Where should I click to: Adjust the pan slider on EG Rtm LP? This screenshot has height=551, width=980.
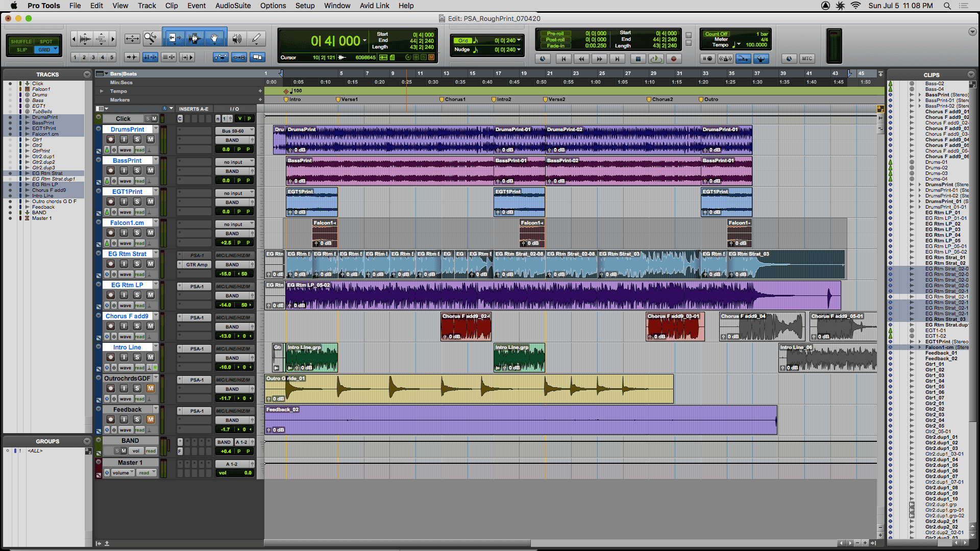pos(244,305)
